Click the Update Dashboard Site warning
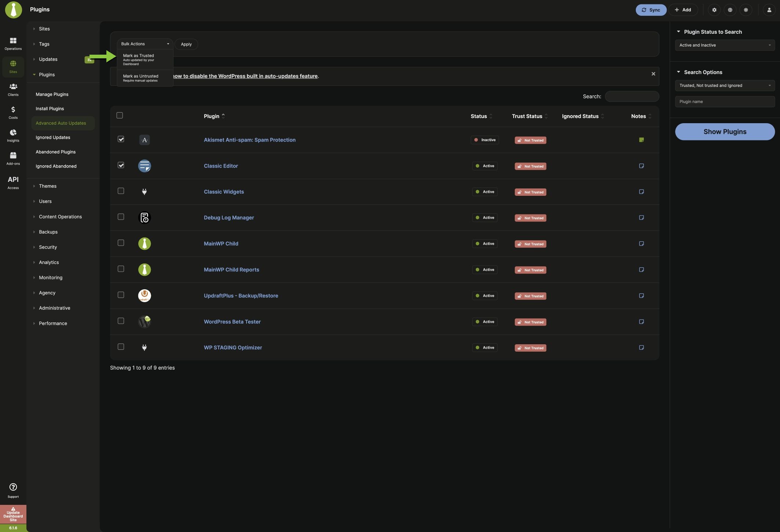This screenshot has width=780, height=532. 13,514
